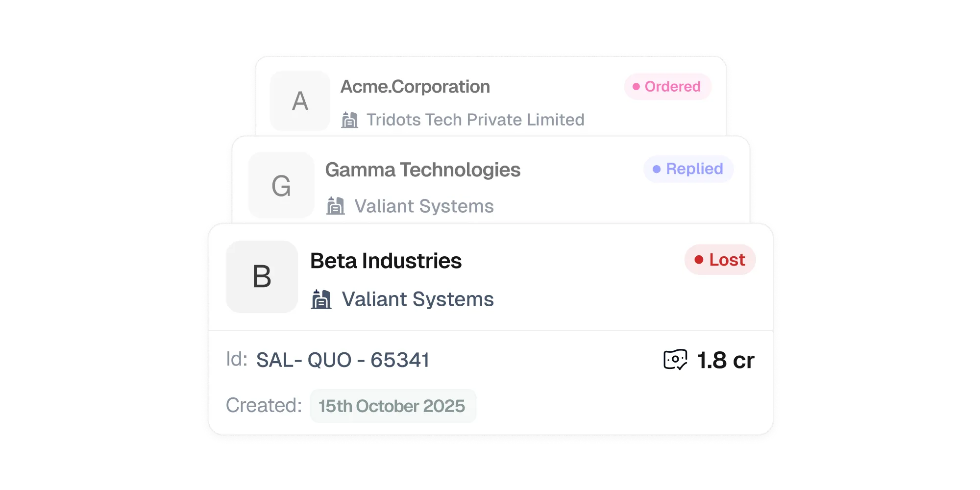Click the letter A avatar for Acme.Corporation
This screenshot has width=980, height=490.
coord(300,100)
